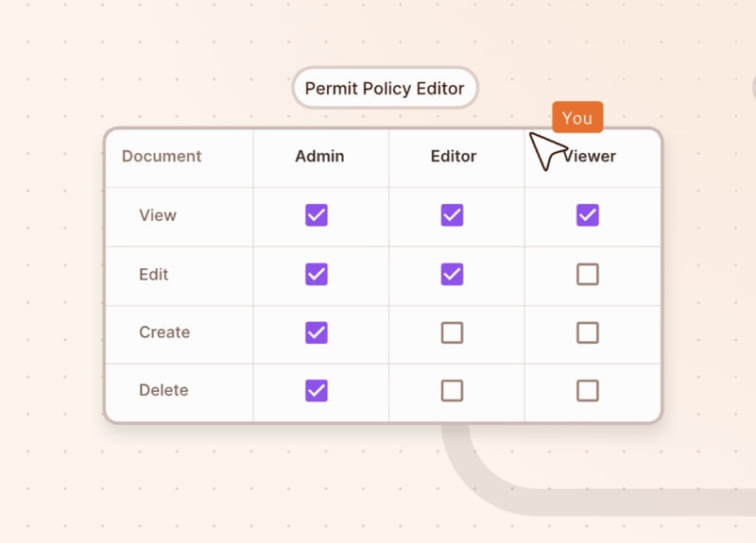Disable Admin Edit permission
Viewport: 756px width, 543px height.
click(x=317, y=274)
